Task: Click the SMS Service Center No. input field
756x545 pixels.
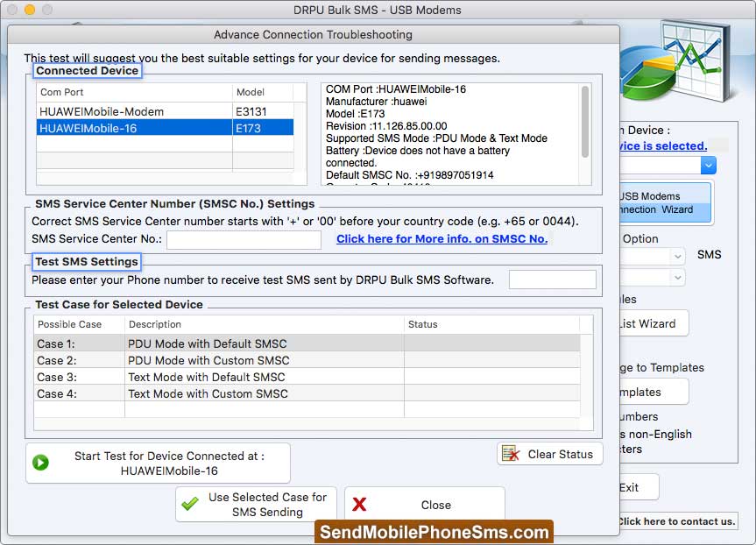Action: point(244,240)
